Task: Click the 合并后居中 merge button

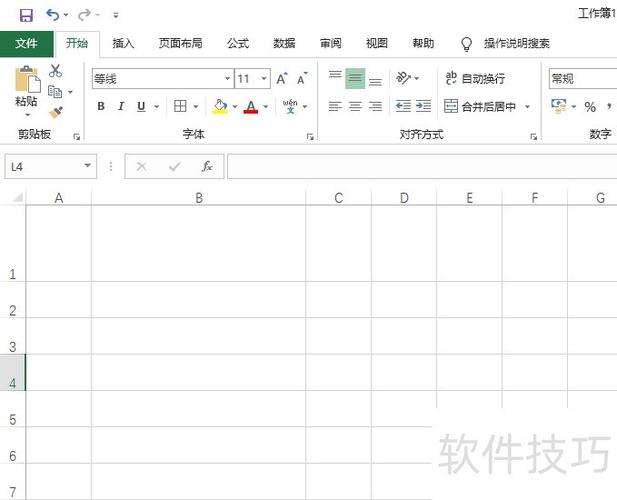Action: [x=480, y=106]
